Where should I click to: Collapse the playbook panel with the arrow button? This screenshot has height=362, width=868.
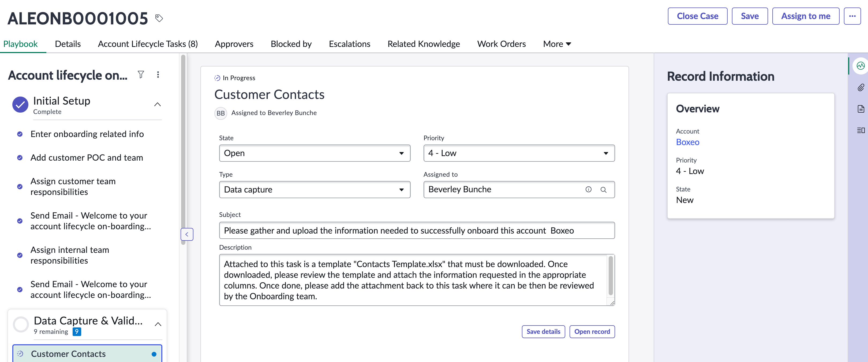187,234
